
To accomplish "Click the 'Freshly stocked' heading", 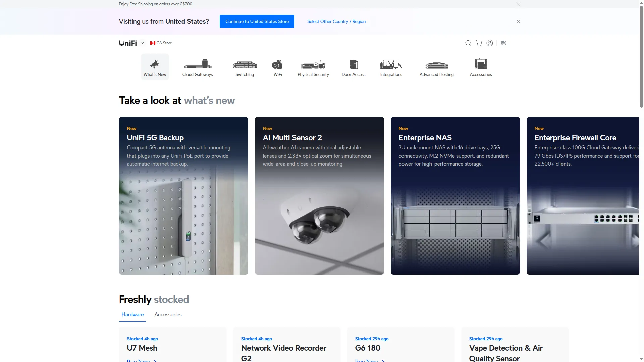I will [x=154, y=299].
